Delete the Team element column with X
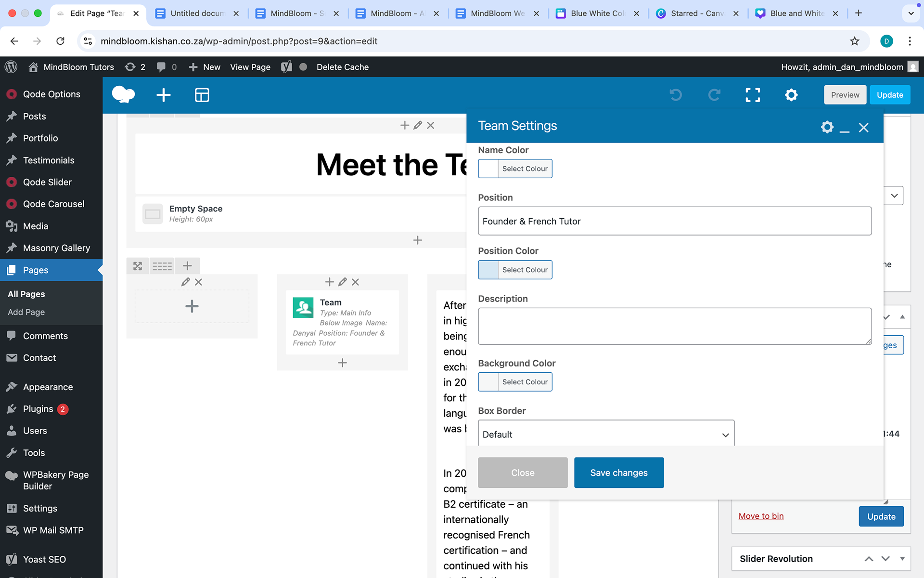924x578 pixels. (x=355, y=282)
